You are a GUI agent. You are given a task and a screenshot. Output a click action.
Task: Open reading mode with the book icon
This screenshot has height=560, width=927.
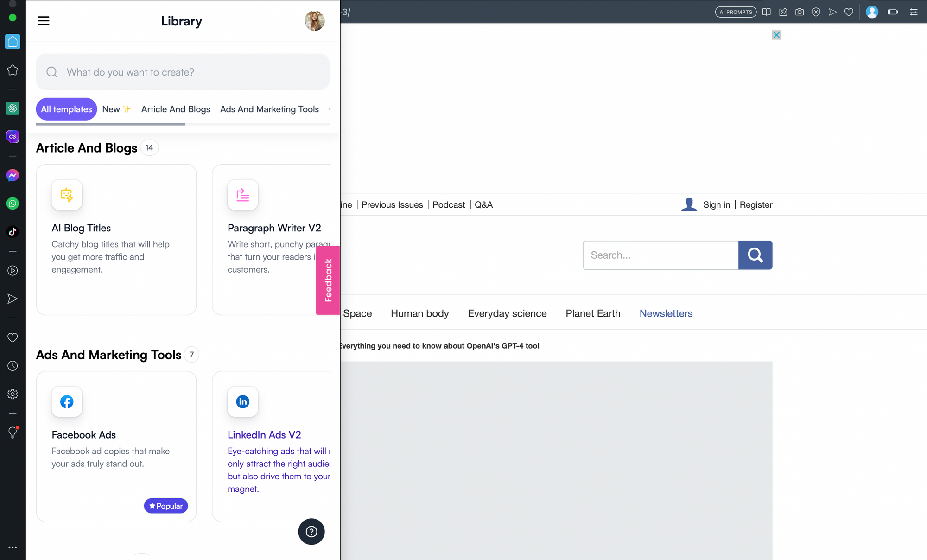[x=767, y=12]
